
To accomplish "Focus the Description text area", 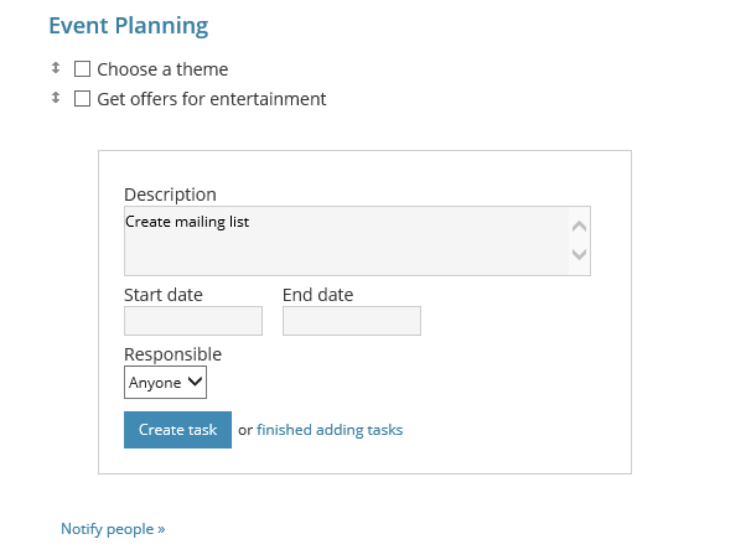I will (x=346, y=241).
